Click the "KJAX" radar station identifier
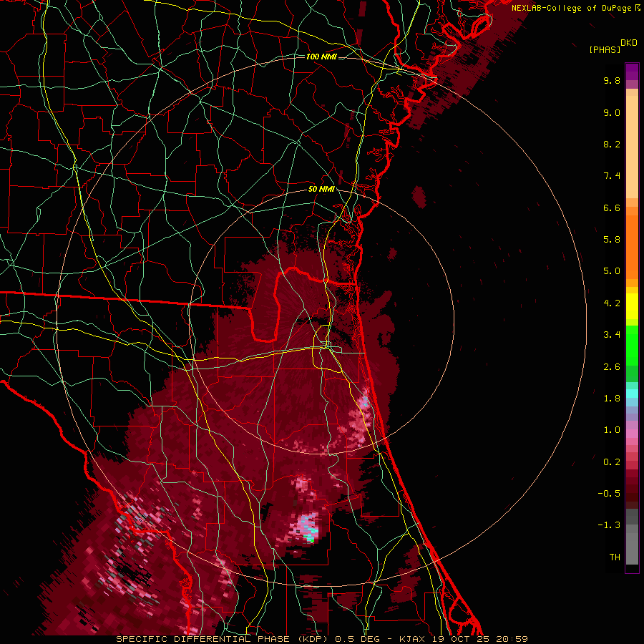This screenshot has height=644, width=644. 411,639
